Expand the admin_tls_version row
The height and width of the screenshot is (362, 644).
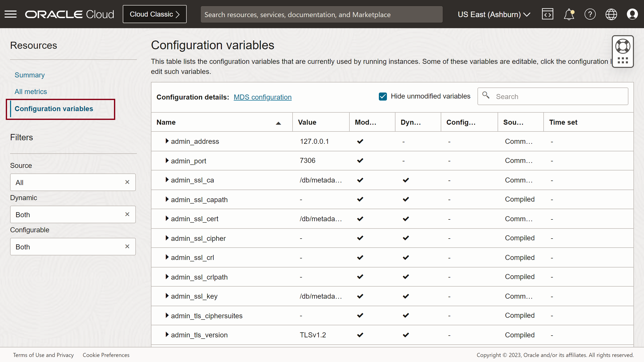coord(167,335)
